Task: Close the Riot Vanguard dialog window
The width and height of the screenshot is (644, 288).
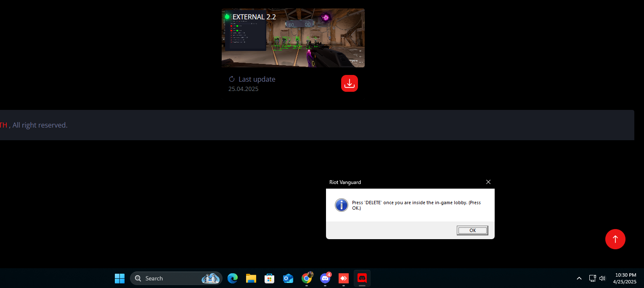Action: click(488, 182)
